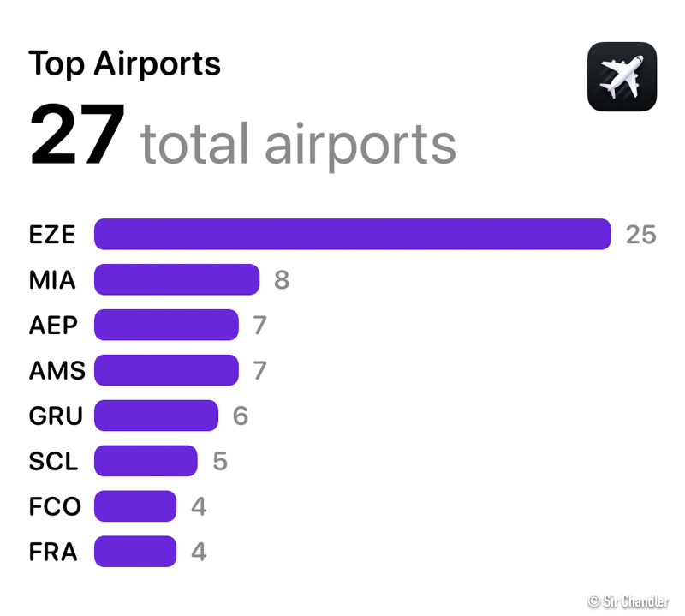Click the MIA purple bar
This screenshot has width=685, height=616.
176,279
